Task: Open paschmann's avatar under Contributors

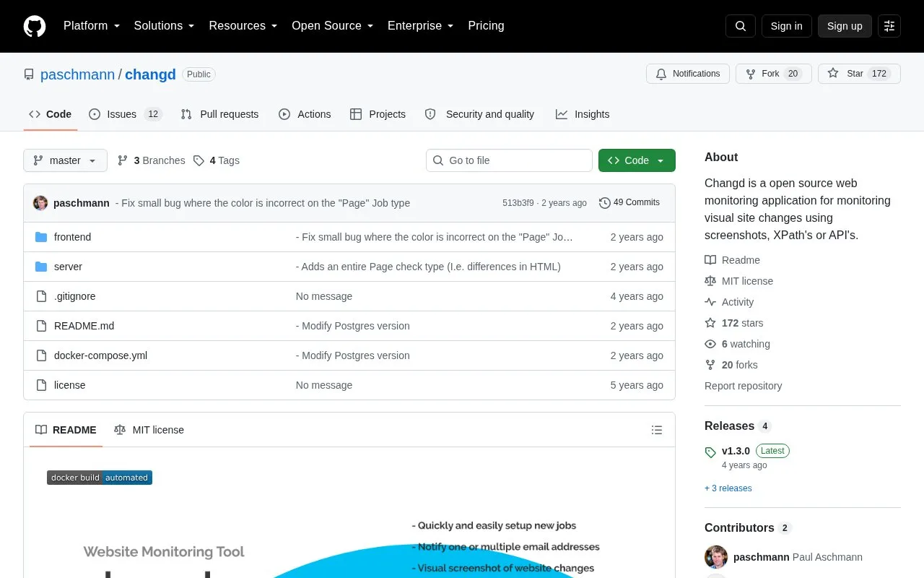Action: (x=716, y=557)
